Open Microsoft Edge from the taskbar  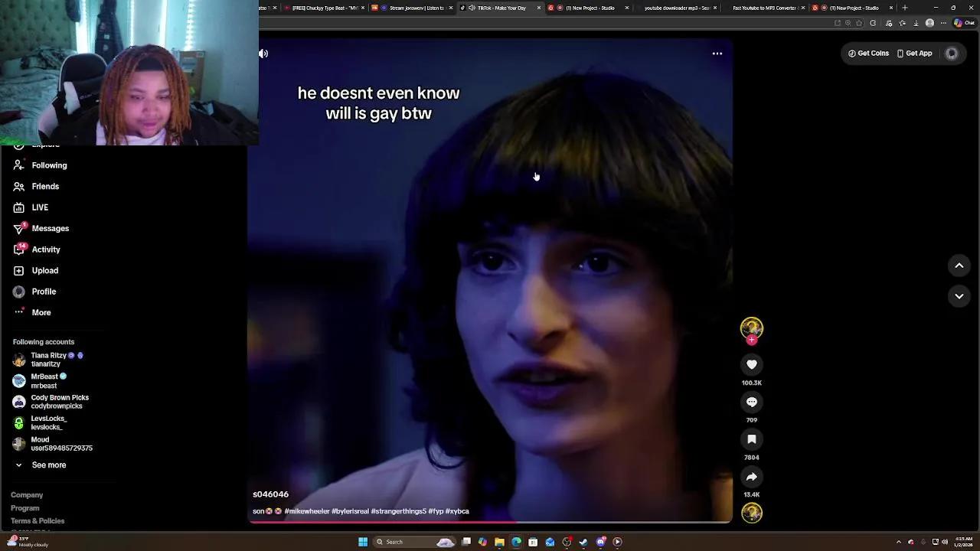[516, 542]
